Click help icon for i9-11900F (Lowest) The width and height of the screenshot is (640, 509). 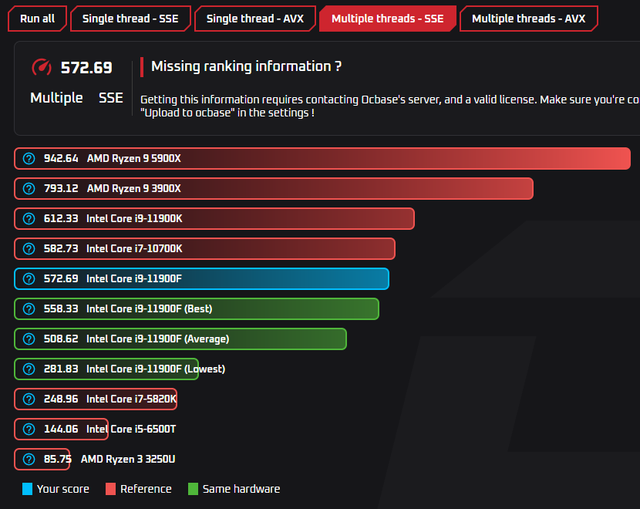(x=29, y=369)
